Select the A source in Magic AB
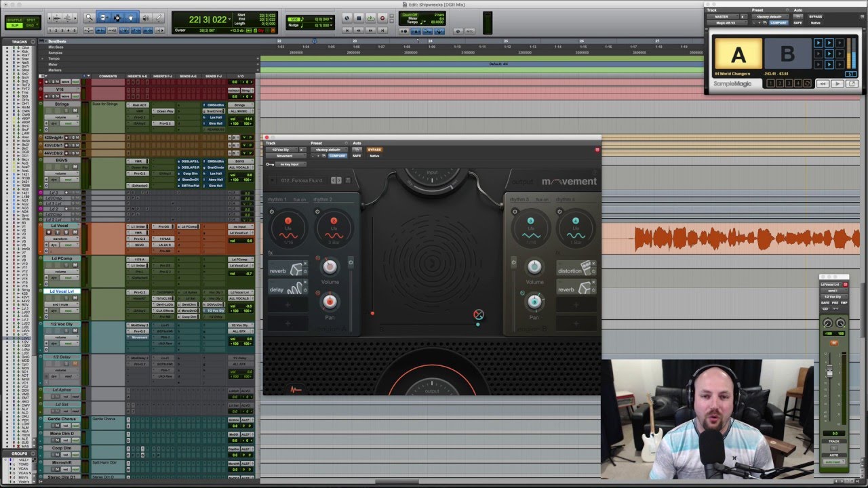The image size is (868, 488). point(738,54)
